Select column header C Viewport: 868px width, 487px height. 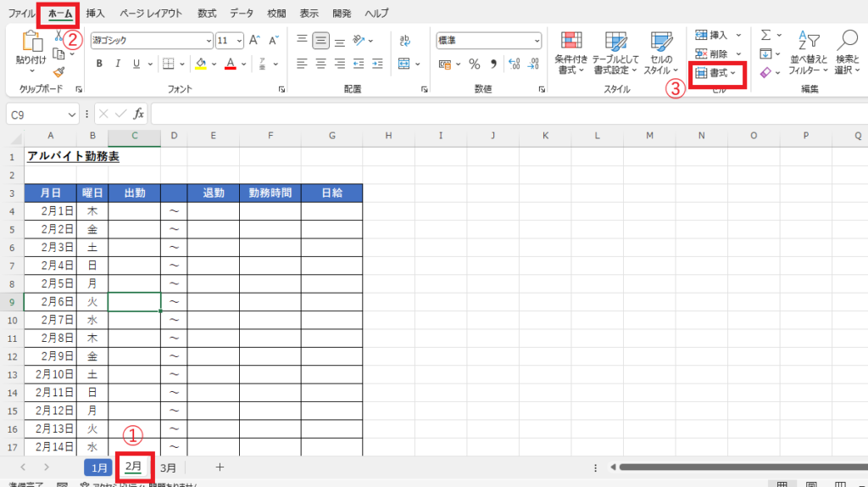point(134,136)
